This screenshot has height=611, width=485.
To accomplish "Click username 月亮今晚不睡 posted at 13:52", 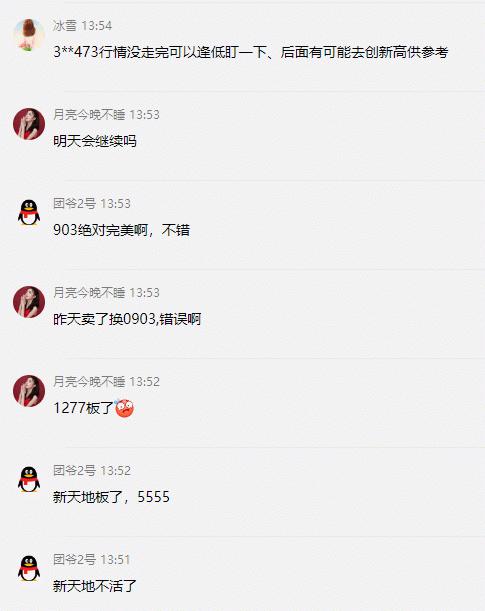I will pos(89,381).
